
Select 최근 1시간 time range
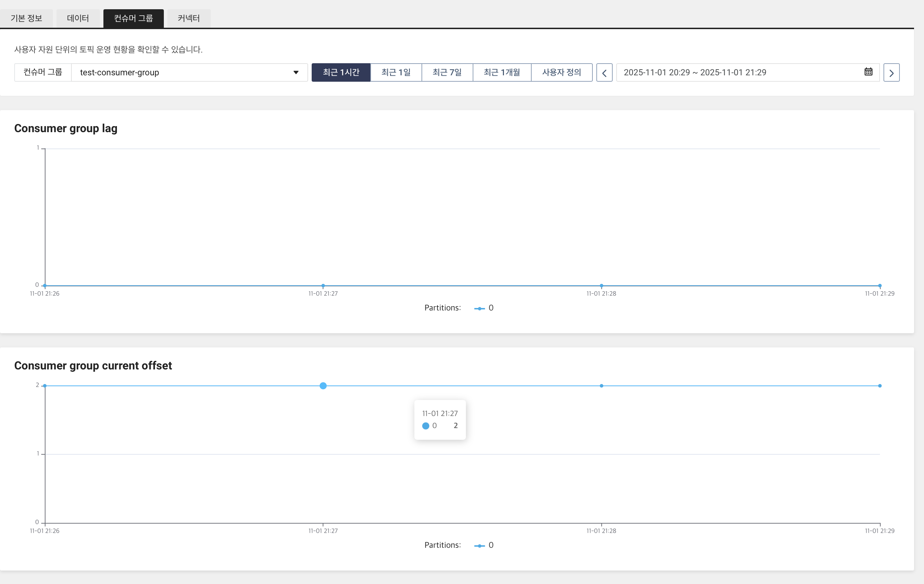click(341, 72)
